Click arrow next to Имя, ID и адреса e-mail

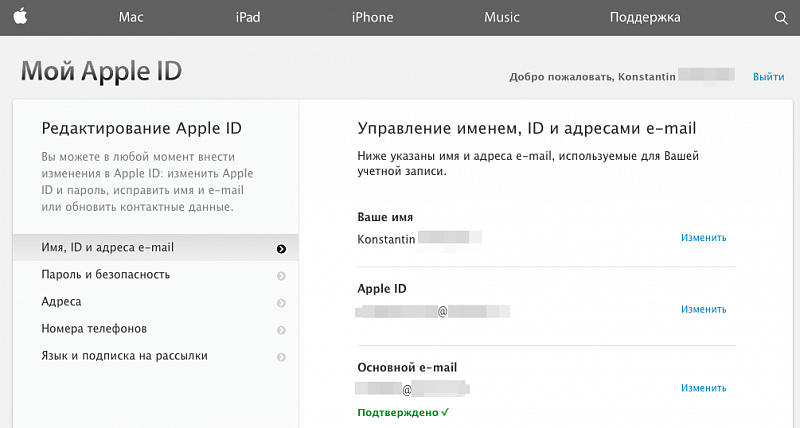pyautogui.click(x=282, y=248)
